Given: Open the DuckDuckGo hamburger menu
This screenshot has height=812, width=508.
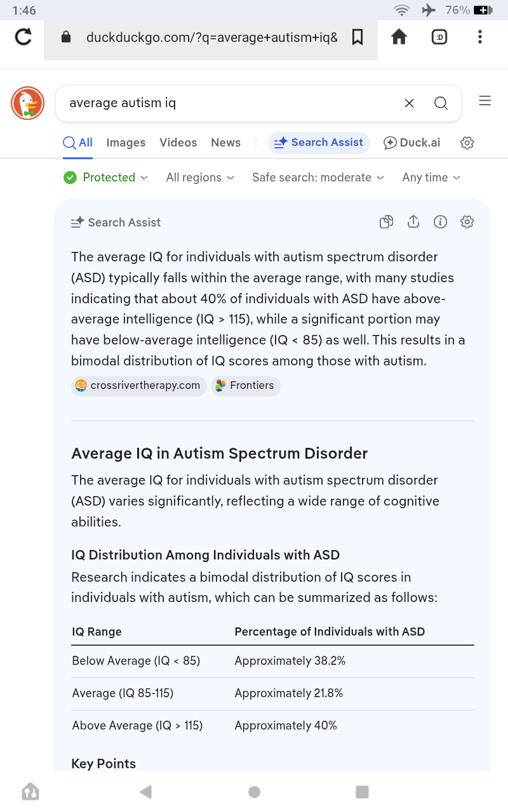Looking at the screenshot, I should (x=485, y=101).
